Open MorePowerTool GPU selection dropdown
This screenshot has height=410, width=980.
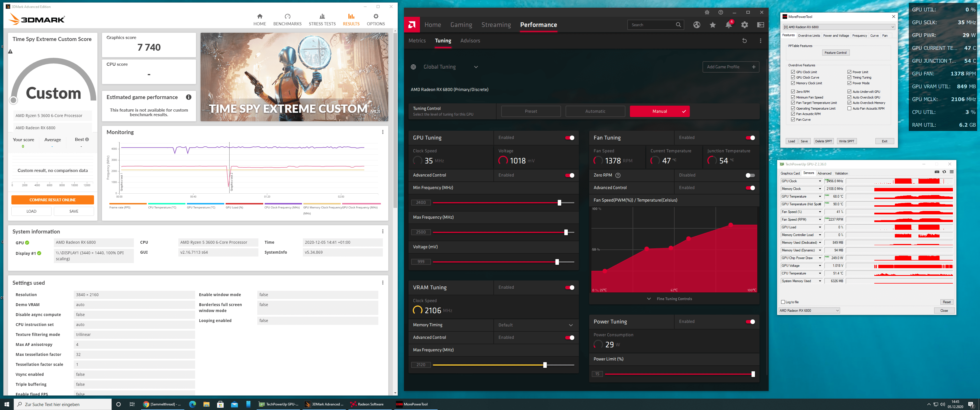pyautogui.click(x=838, y=27)
